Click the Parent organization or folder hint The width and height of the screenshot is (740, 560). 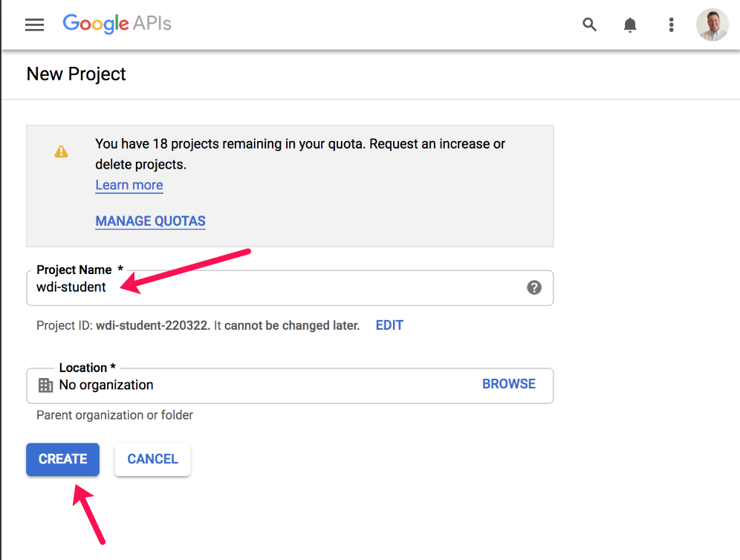pyautogui.click(x=114, y=415)
